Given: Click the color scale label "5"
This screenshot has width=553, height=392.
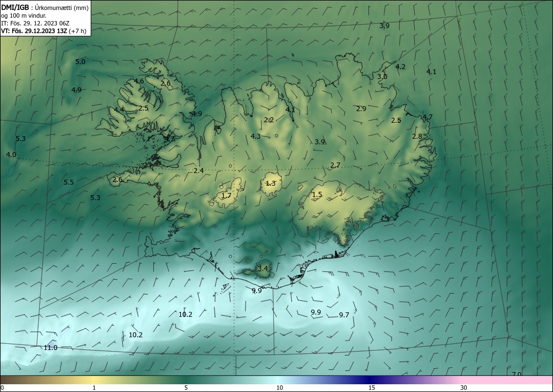Looking at the screenshot, I should (x=186, y=388).
